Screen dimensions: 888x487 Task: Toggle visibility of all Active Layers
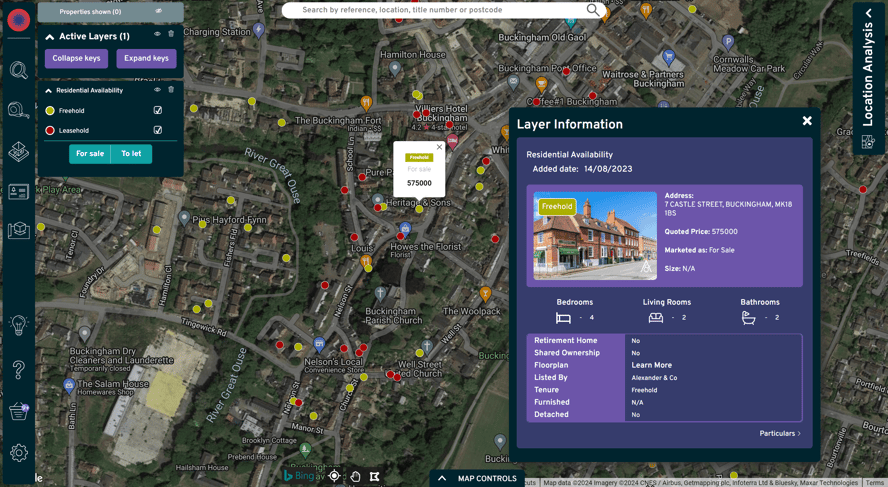click(x=157, y=34)
